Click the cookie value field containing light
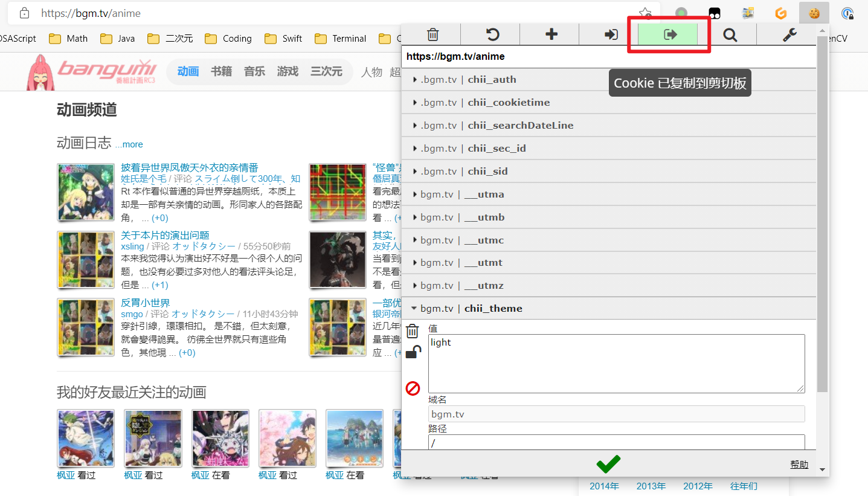The width and height of the screenshot is (868, 496). [x=616, y=362]
